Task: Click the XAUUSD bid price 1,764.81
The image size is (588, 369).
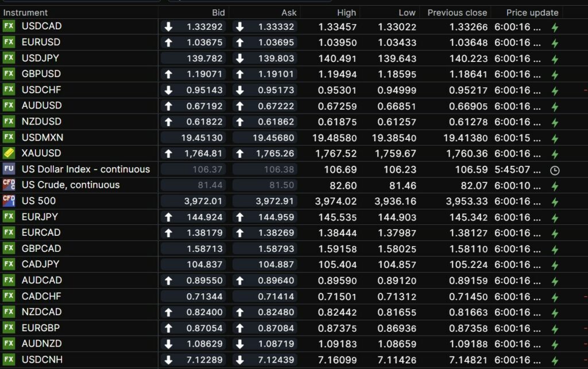Action: coord(204,153)
